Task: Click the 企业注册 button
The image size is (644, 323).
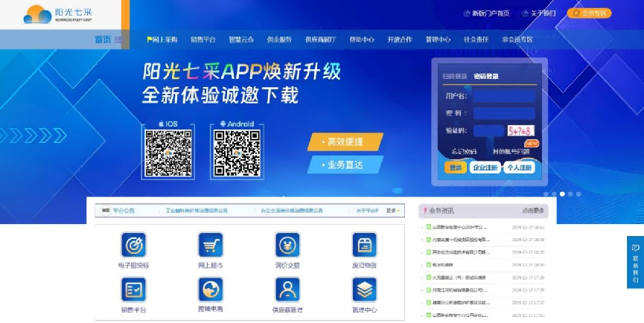Action: pos(485,167)
